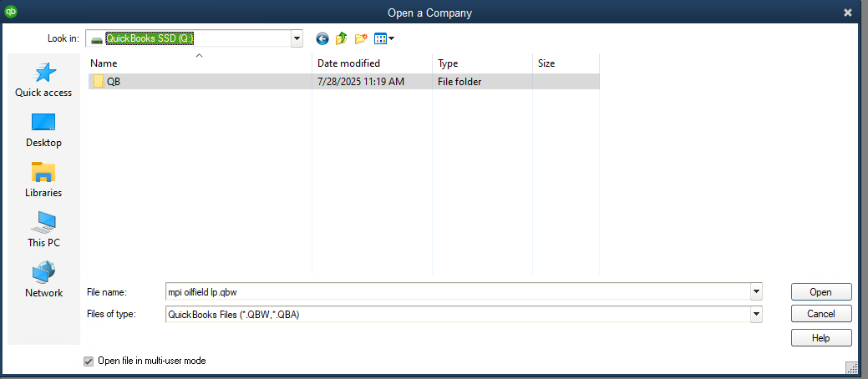Image resolution: width=868 pixels, height=379 pixels.
Task: Open Quick access location
Action: click(43, 80)
